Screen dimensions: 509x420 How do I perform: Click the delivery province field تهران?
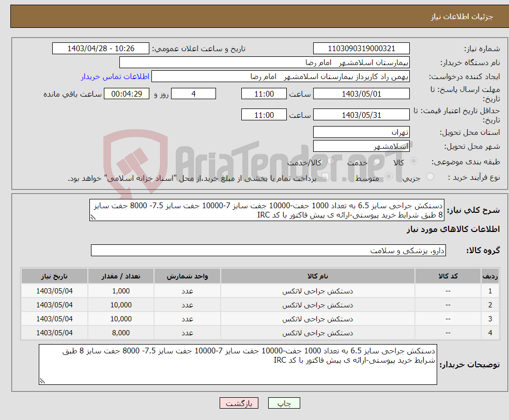pos(361,132)
